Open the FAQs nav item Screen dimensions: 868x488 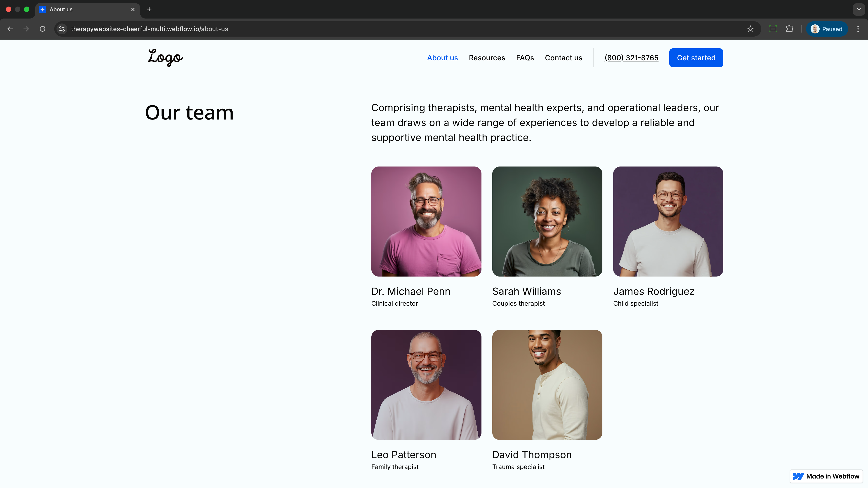click(x=525, y=58)
